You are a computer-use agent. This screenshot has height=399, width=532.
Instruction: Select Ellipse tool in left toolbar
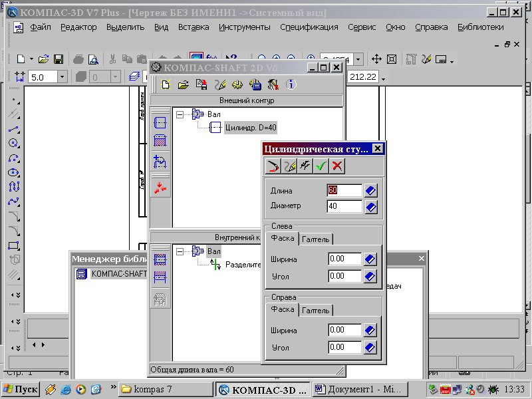(x=14, y=172)
